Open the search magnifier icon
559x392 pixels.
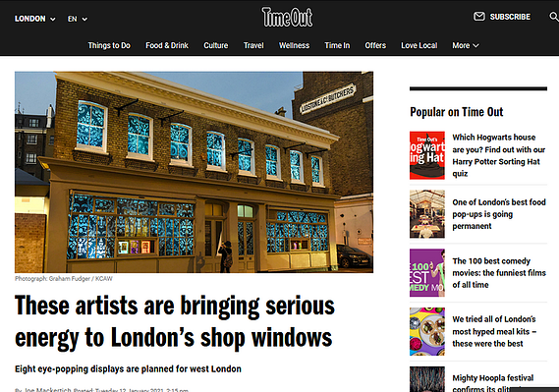554,17
